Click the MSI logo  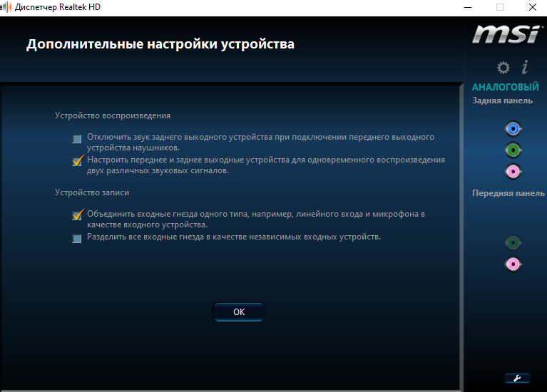tap(506, 34)
